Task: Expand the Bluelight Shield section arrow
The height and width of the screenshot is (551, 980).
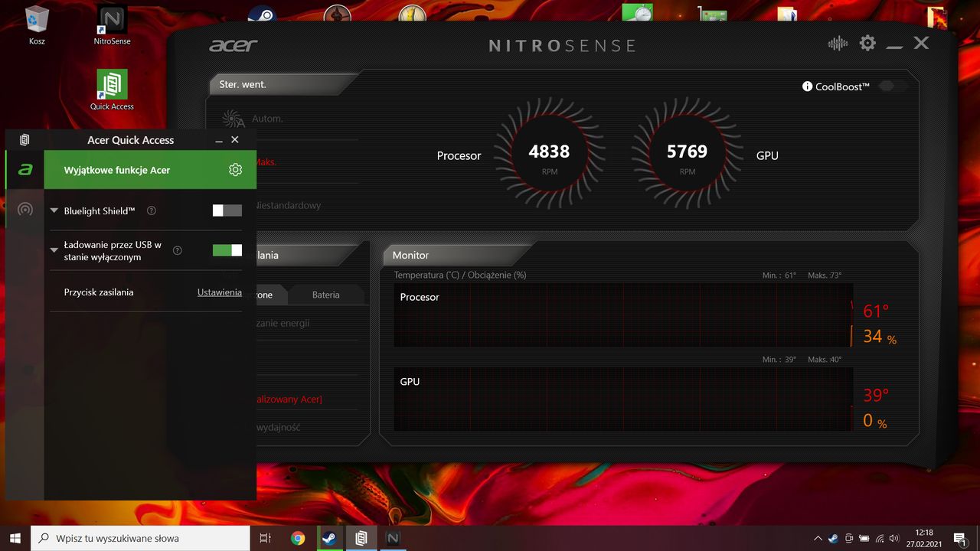Action: click(54, 210)
